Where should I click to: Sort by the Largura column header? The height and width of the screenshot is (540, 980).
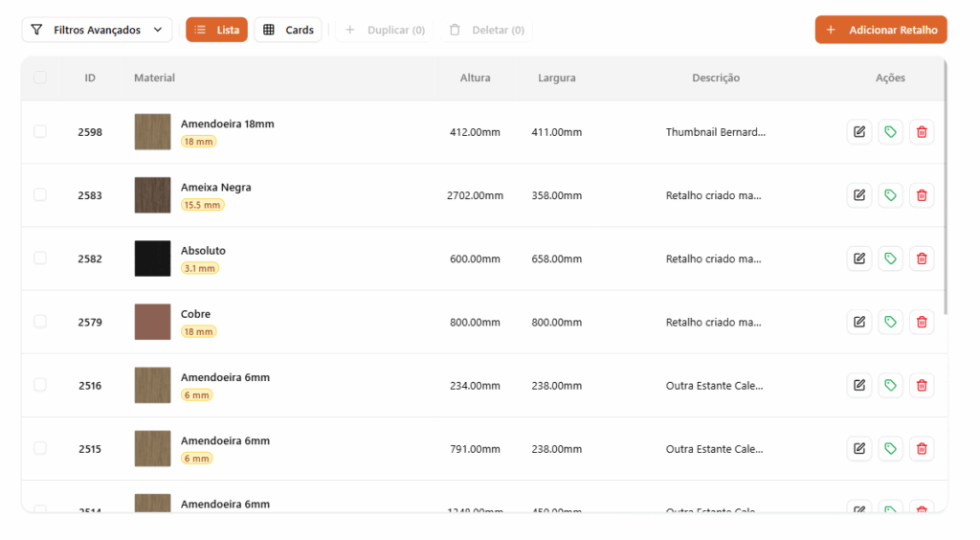click(556, 78)
